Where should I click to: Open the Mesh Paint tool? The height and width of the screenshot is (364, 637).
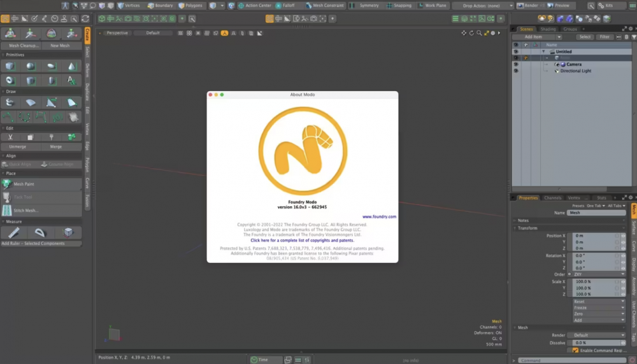[x=41, y=185]
